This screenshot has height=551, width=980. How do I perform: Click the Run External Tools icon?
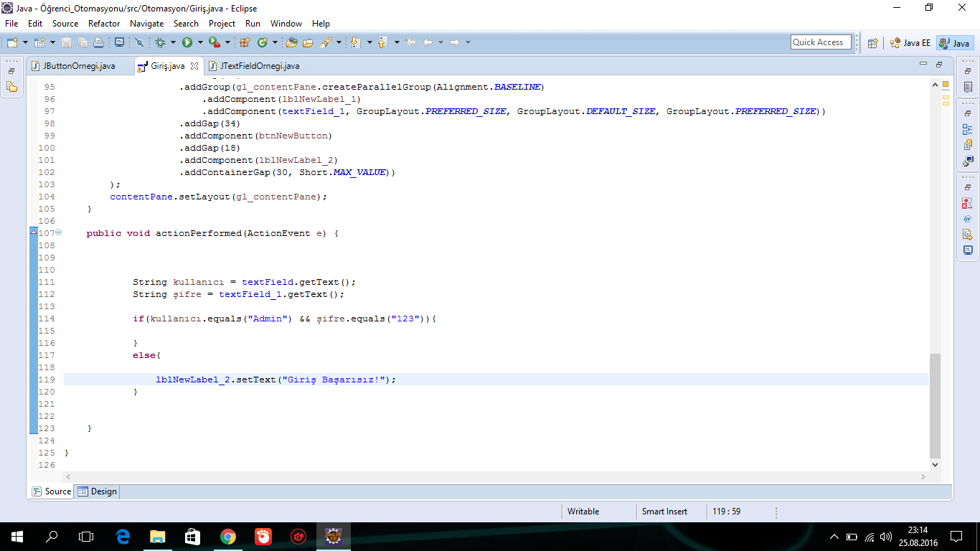(x=213, y=42)
